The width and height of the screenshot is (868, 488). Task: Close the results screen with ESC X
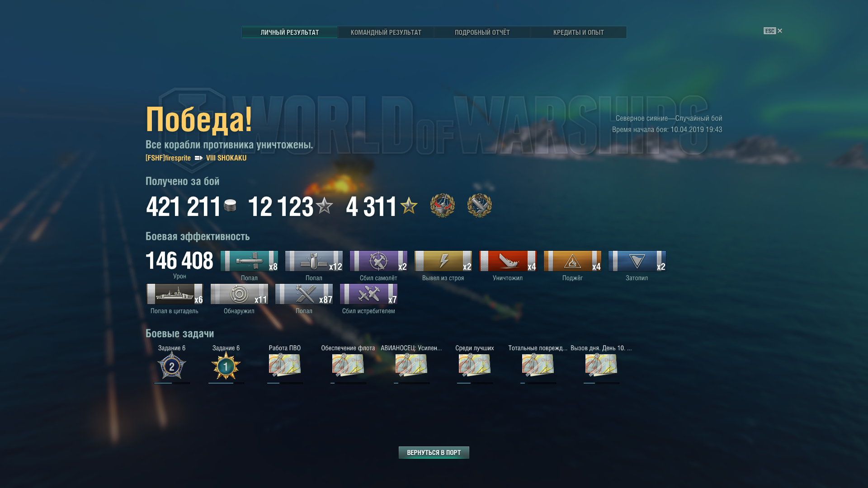[773, 31]
